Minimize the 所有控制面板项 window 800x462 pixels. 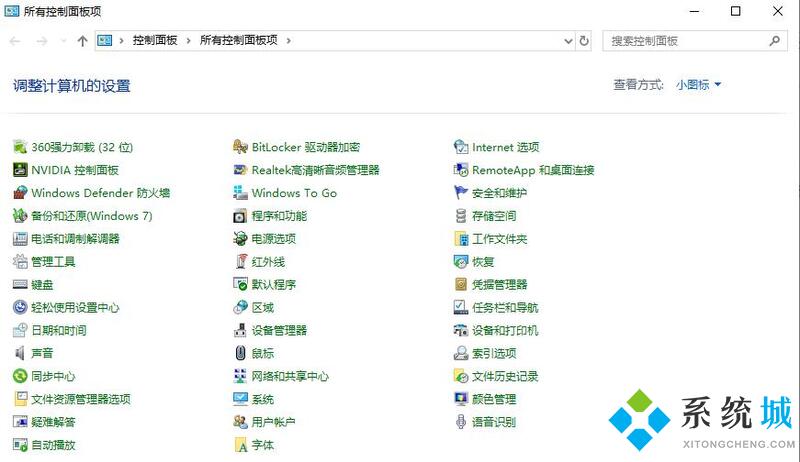click(694, 11)
